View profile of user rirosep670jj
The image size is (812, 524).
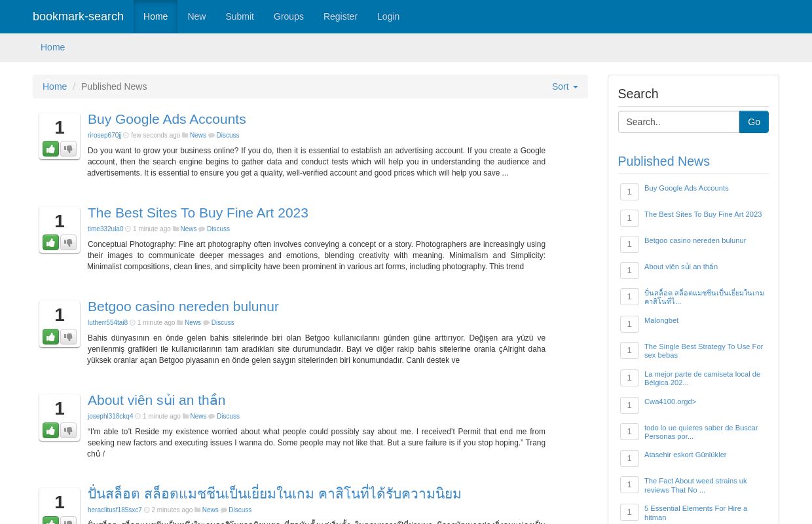tap(104, 135)
